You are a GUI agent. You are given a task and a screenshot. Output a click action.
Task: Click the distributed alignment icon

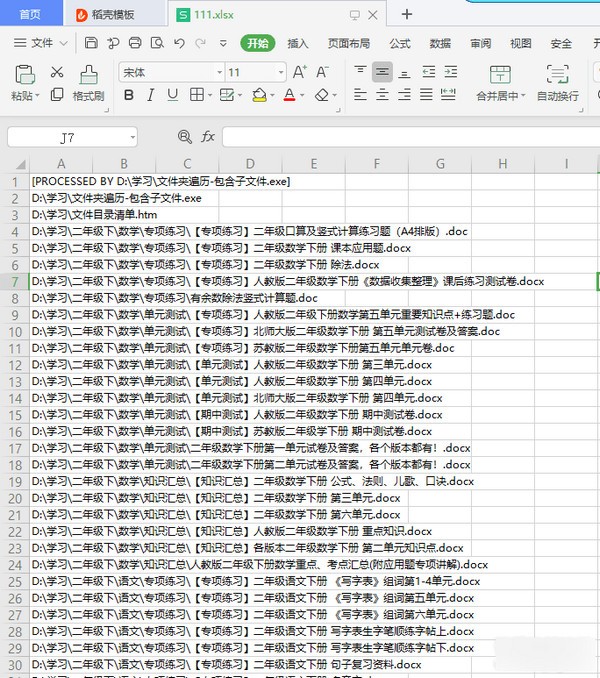pos(448,94)
